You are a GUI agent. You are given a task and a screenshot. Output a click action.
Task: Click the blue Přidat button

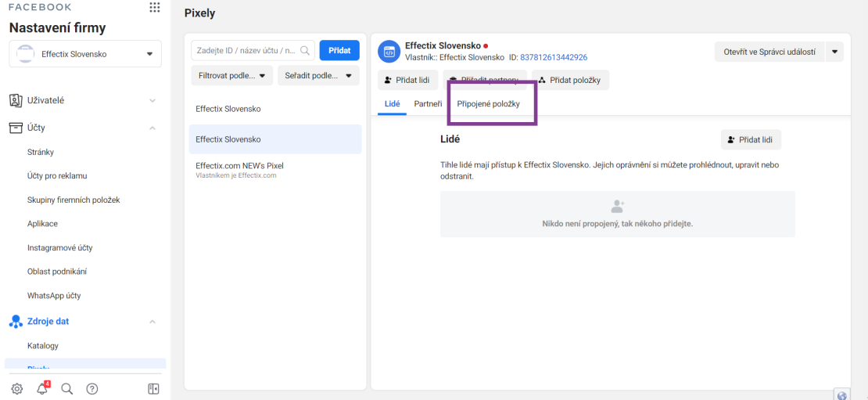(339, 50)
